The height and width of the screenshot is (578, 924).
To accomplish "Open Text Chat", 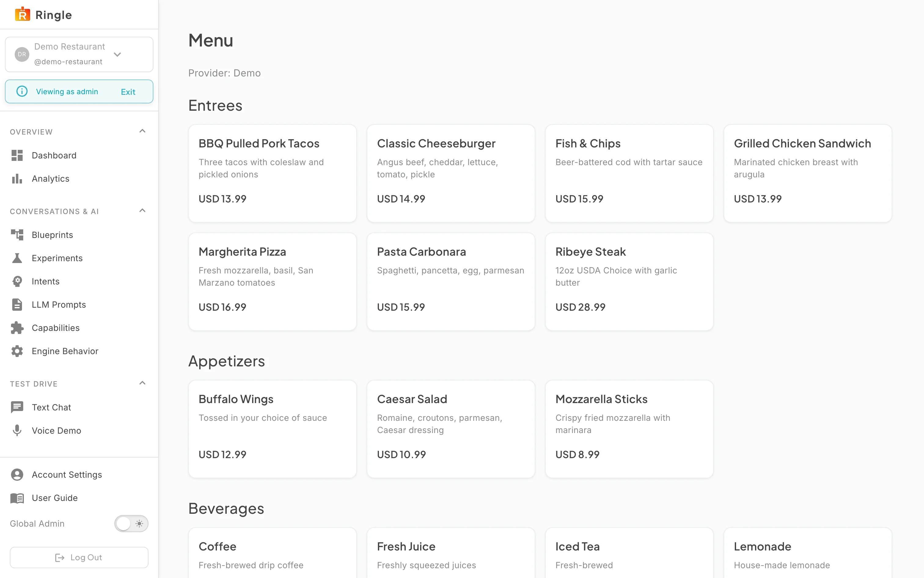I will click(79, 407).
